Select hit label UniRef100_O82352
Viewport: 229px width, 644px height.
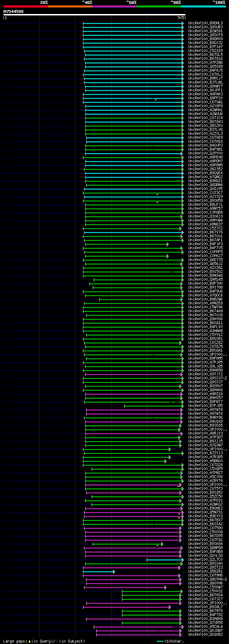click(x=205, y=169)
